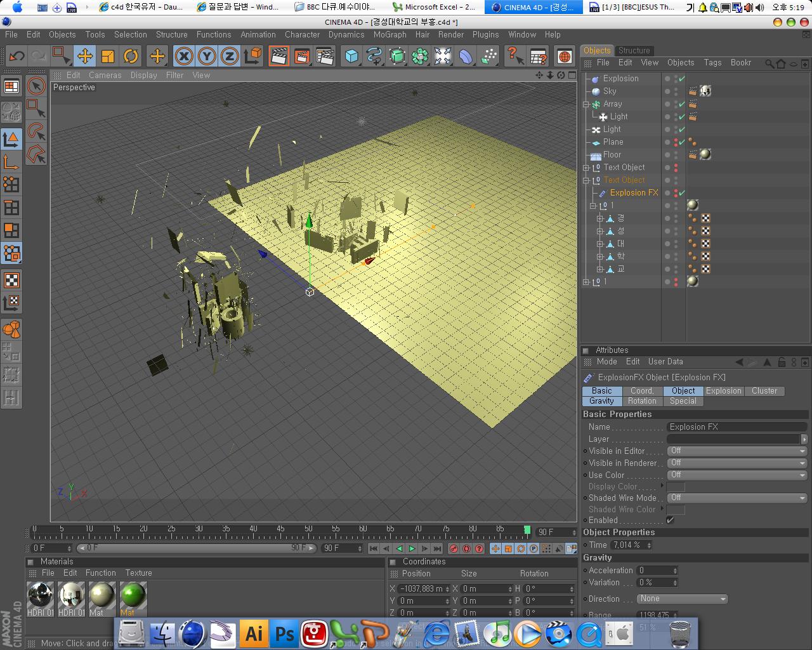Collapse the orange Text Object node
This screenshot has height=650, width=812.
point(587,180)
